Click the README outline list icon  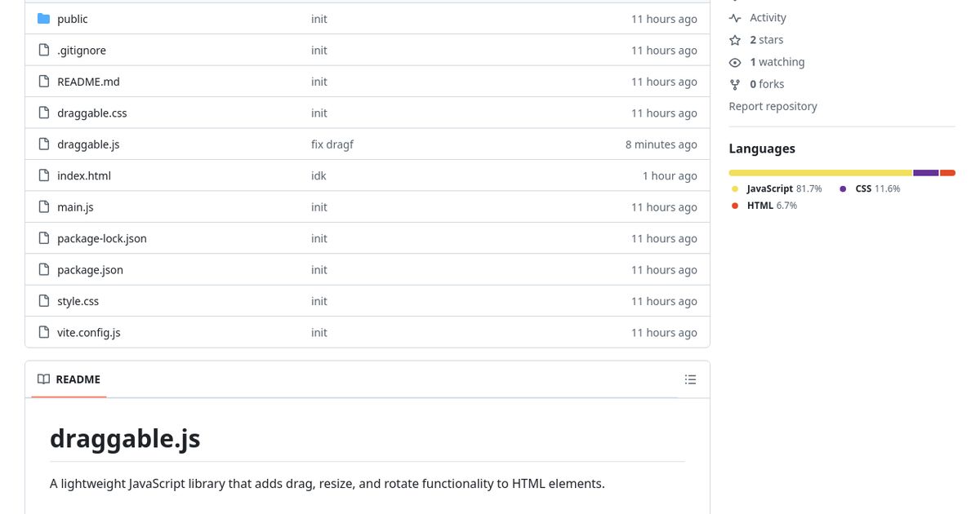pos(690,379)
